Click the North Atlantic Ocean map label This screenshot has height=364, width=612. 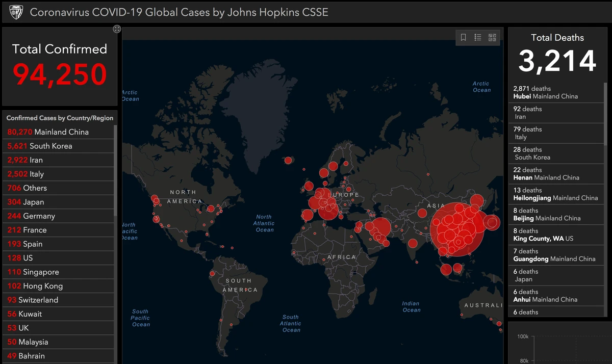264,223
